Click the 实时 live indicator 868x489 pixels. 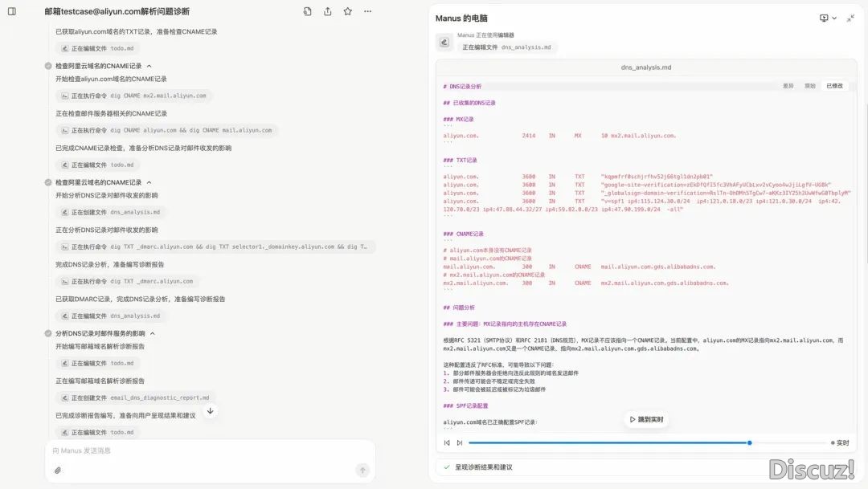(840, 442)
